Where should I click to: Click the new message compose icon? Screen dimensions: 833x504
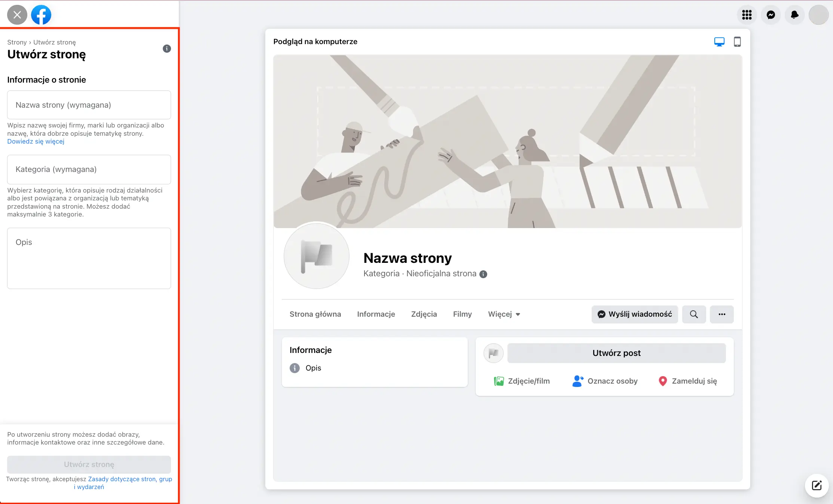tap(817, 486)
